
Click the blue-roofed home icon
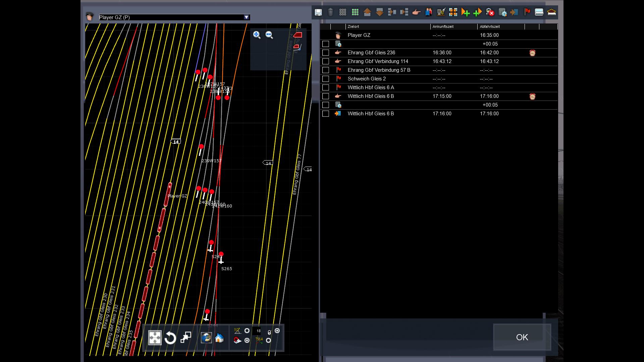point(219,338)
